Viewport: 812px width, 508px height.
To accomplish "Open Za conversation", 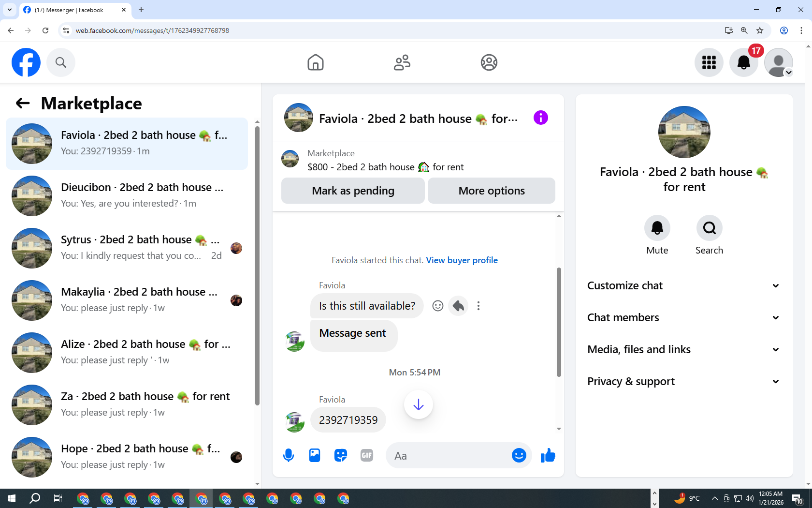I will pyautogui.click(x=127, y=405).
